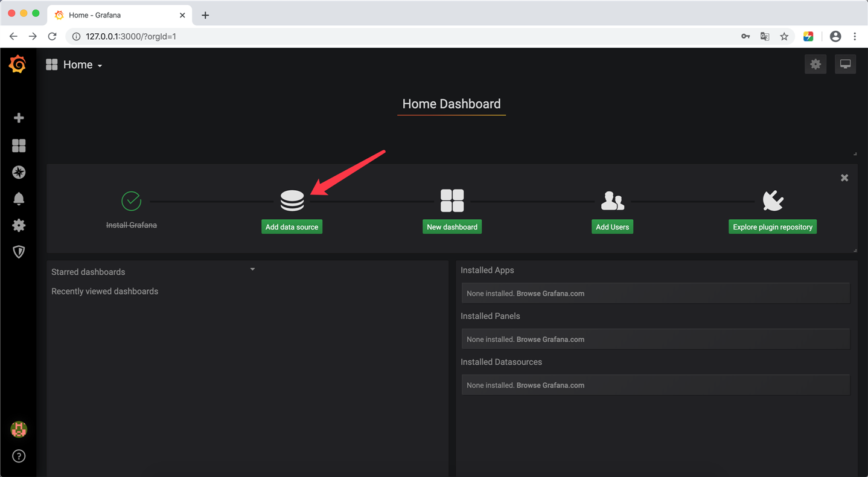Viewport: 868px width, 477px height.
Task: Click the Explore plugin repository button
Action: tap(773, 227)
